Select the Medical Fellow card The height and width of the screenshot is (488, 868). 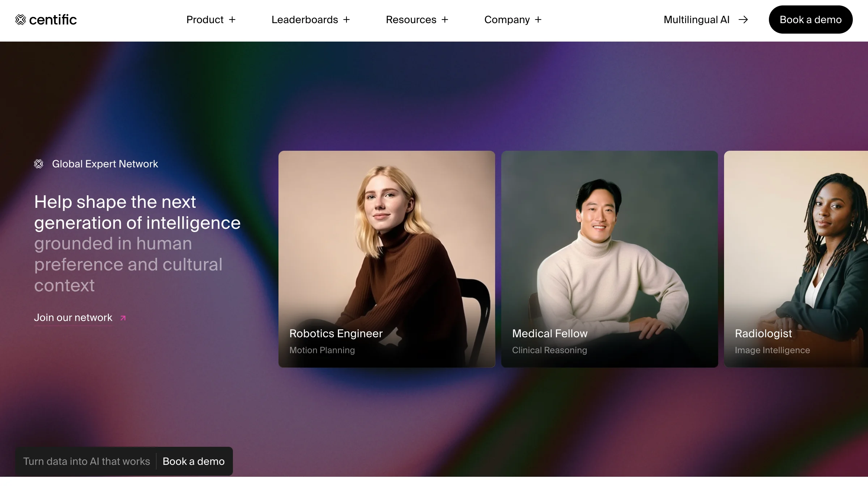pyautogui.click(x=609, y=259)
